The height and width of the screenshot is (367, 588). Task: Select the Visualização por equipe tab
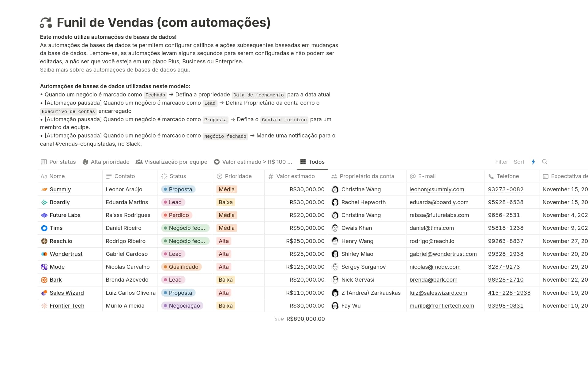tap(171, 162)
